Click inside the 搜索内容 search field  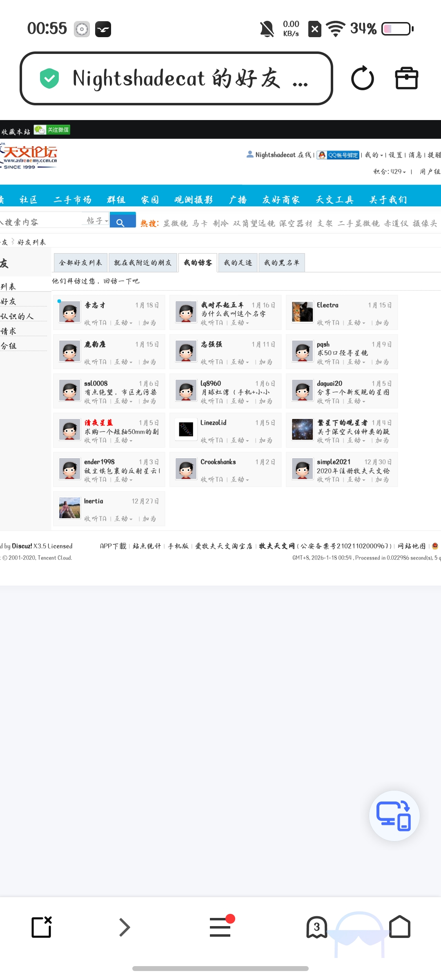(42, 222)
